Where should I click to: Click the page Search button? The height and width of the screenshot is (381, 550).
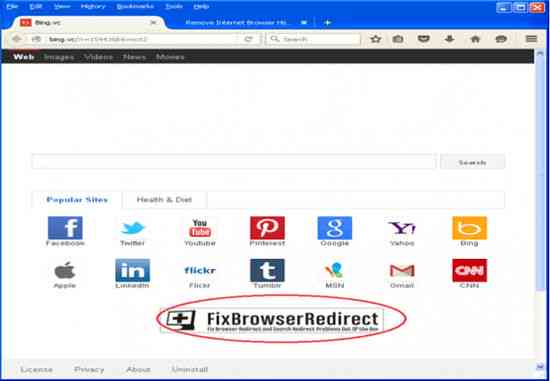(x=472, y=162)
